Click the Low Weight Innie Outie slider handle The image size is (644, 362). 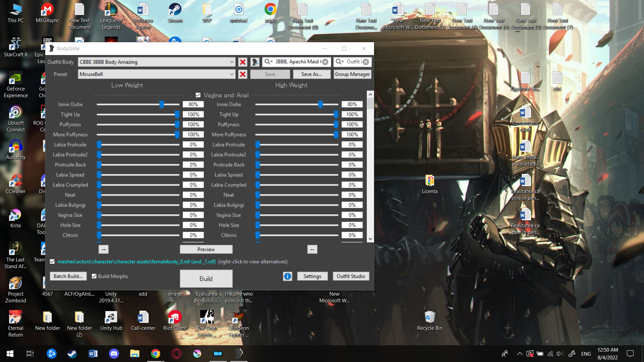[162, 105]
